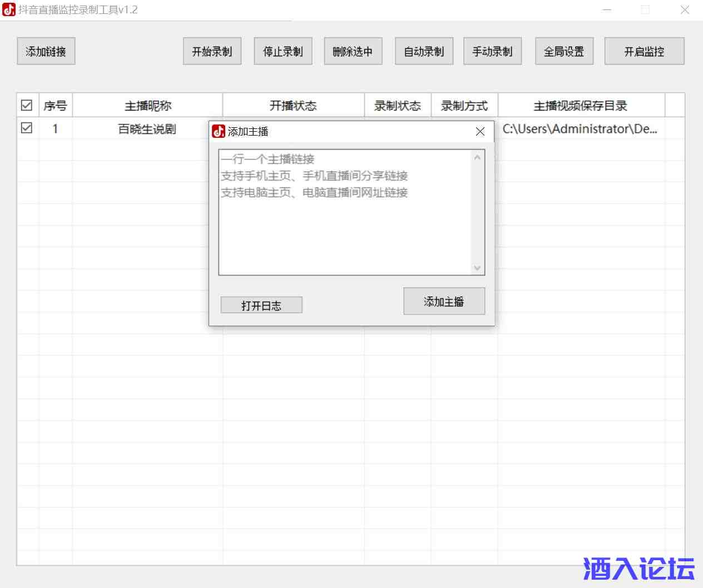Image resolution: width=703 pixels, height=588 pixels.
Task: Open 全局设置 global settings
Action: pos(564,52)
